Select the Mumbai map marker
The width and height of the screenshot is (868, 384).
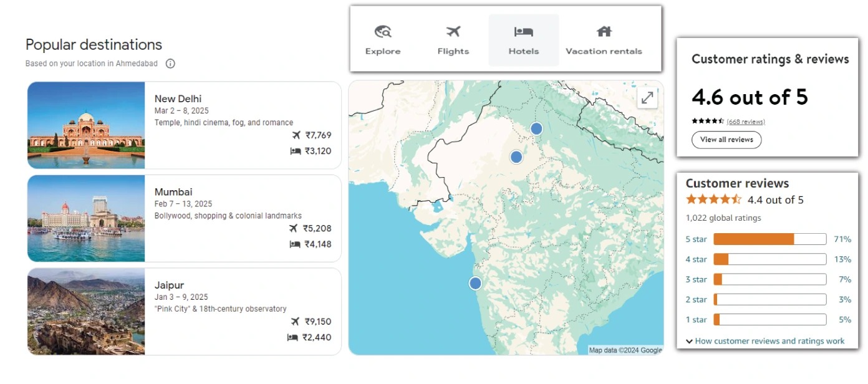tap(475, 284)
